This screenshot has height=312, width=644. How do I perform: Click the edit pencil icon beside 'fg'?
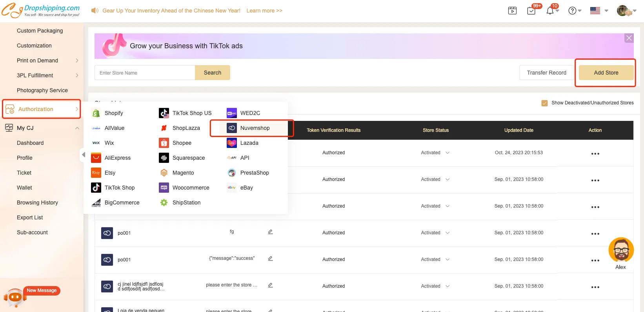coord(270,232)
